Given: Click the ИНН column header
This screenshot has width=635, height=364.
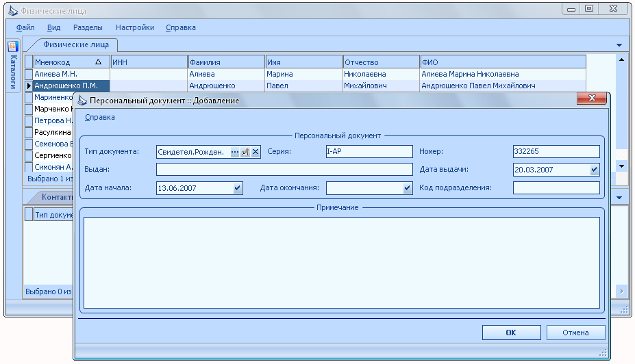Looking at the screenshot, I should coord(149,62).
